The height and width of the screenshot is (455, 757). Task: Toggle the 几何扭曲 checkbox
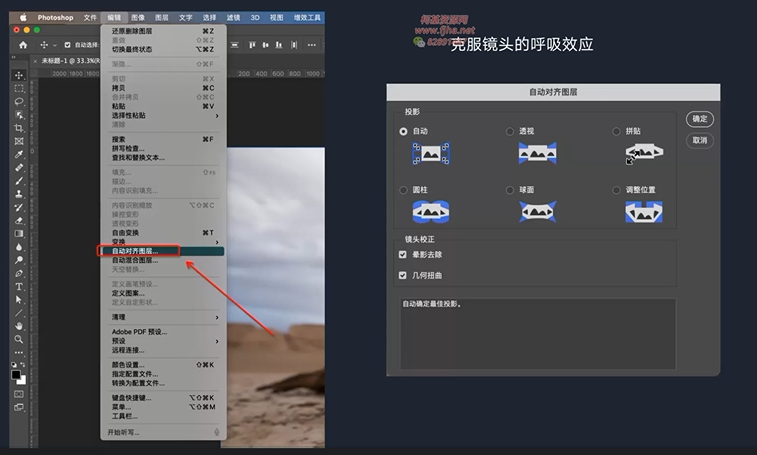point(403,275)
